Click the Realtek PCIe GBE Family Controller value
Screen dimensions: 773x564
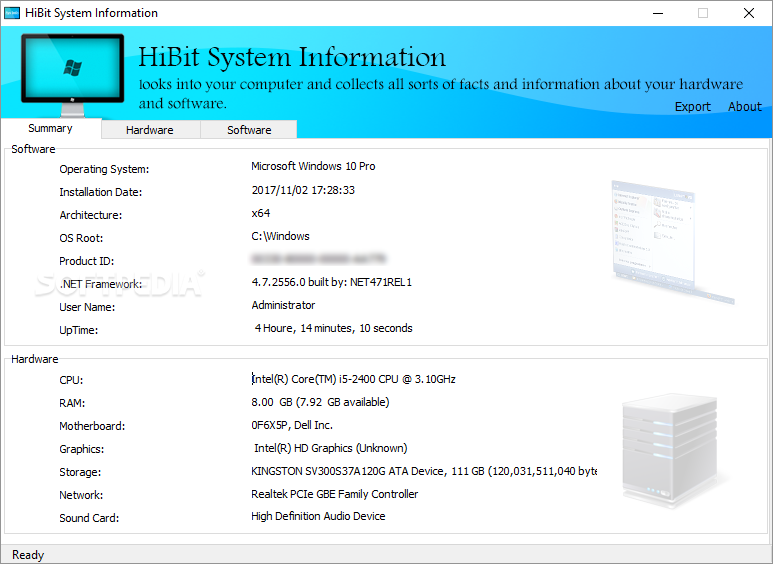pyautogui.click(x=334, y=494)
